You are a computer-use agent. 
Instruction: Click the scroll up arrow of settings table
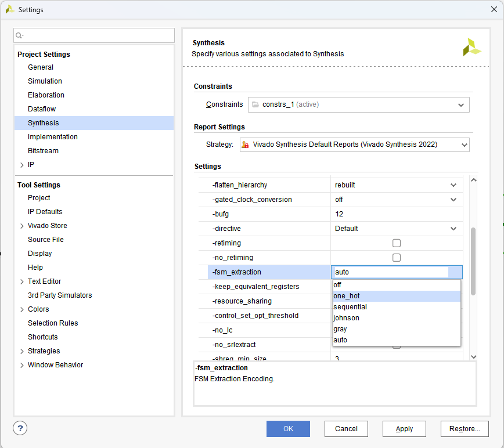[x=473, y=180]
